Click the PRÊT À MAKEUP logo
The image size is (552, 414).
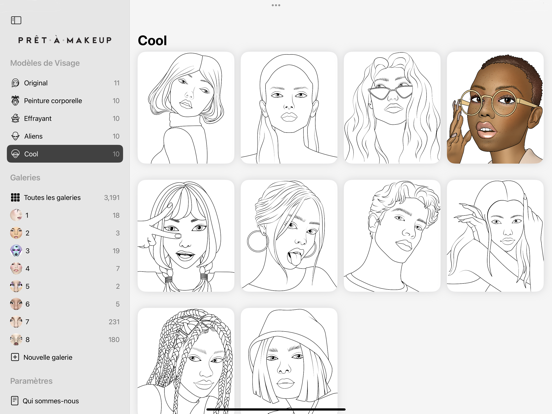point(65,40)
